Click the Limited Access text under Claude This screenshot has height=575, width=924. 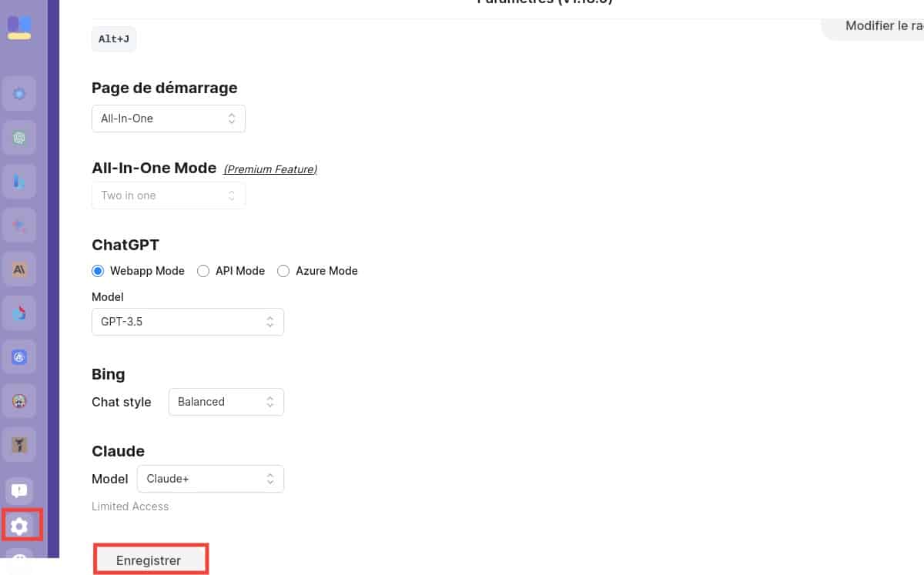click(130, 506)
